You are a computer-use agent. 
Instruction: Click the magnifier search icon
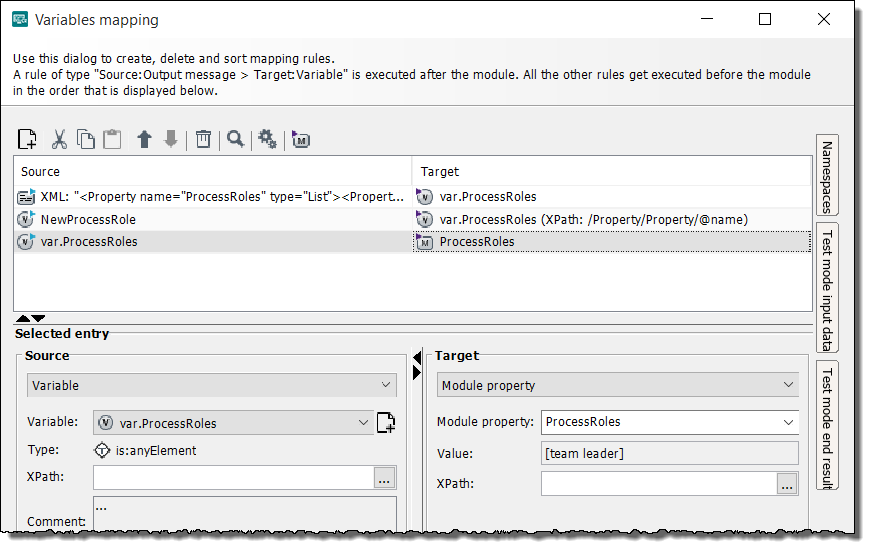pos(235,139)
